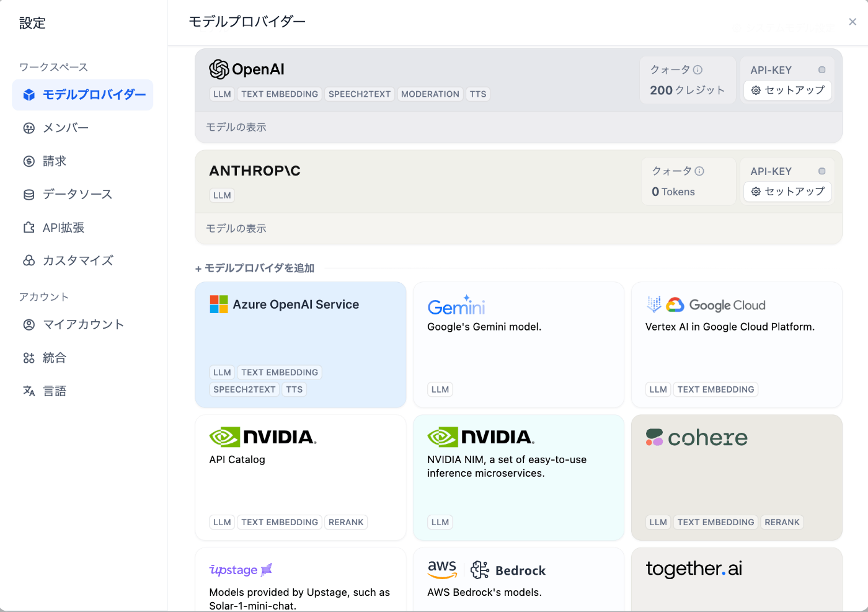Open the データソース settings section
The height and width of the screenshot is (612, 868).
[82, 195]
